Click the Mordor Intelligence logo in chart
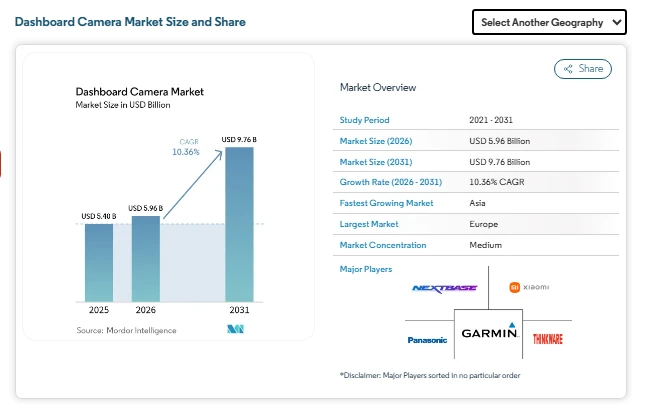 (236, 329)
